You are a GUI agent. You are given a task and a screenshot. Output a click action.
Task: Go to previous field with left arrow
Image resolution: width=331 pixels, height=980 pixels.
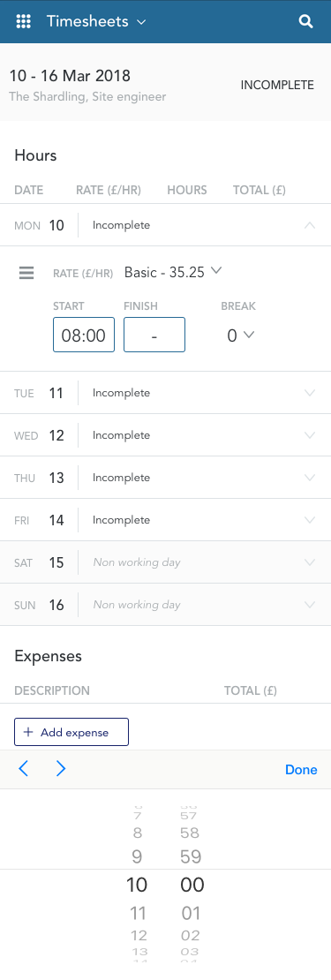(x=24, y=769)
